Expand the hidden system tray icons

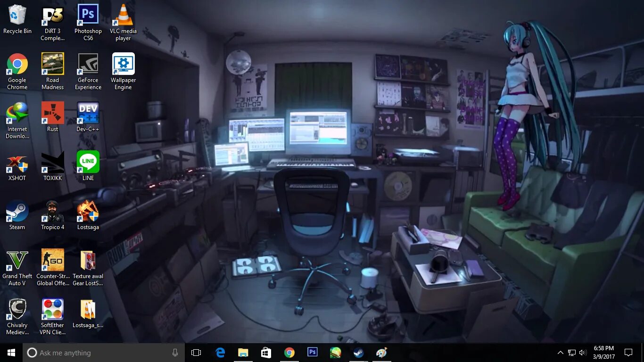tap(561, 353)
